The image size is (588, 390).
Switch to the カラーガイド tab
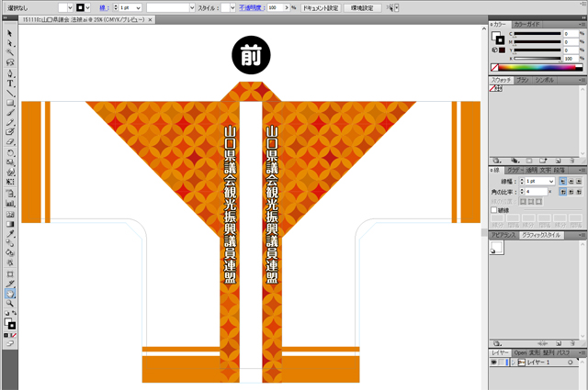click(x=526, y=25)
